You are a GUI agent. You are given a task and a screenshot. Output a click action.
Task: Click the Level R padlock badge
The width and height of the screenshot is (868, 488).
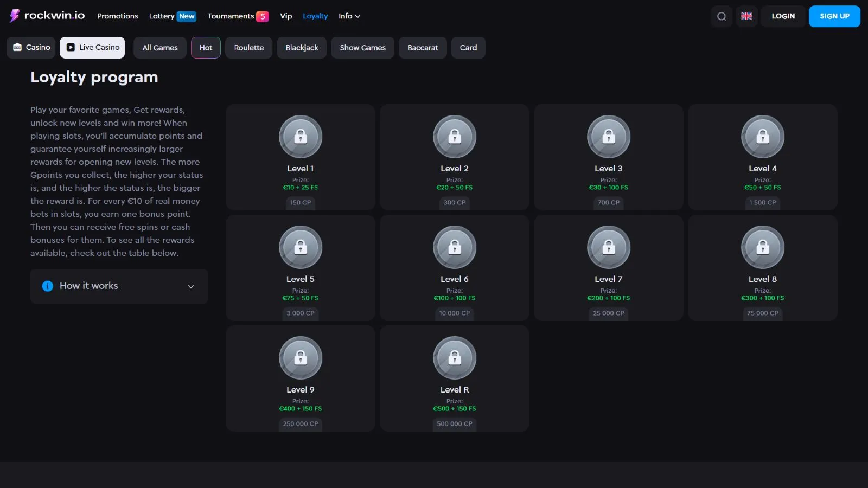point(454,358)
